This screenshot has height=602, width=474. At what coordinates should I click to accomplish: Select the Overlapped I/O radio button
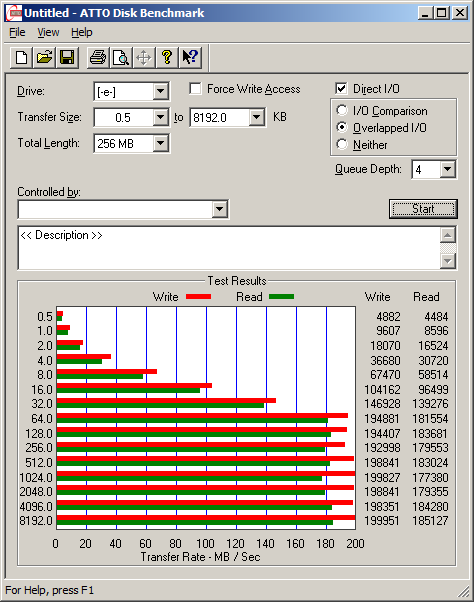[342, 127]
